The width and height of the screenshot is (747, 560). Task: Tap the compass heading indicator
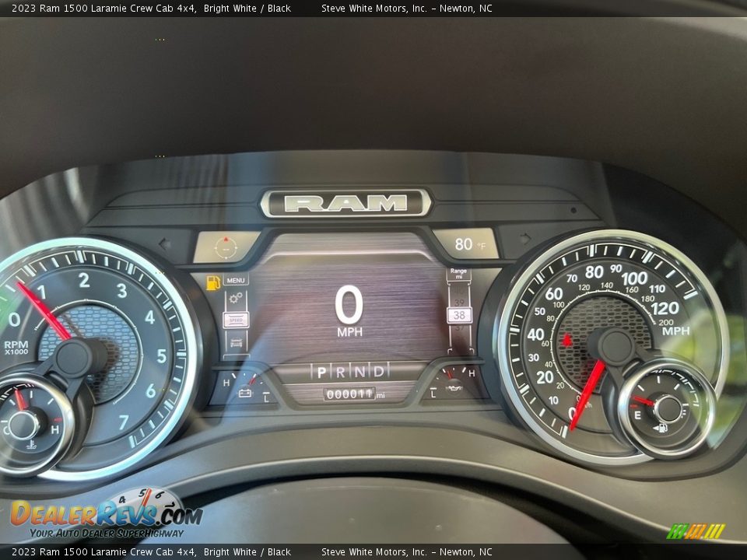click(x=226, y=247)
